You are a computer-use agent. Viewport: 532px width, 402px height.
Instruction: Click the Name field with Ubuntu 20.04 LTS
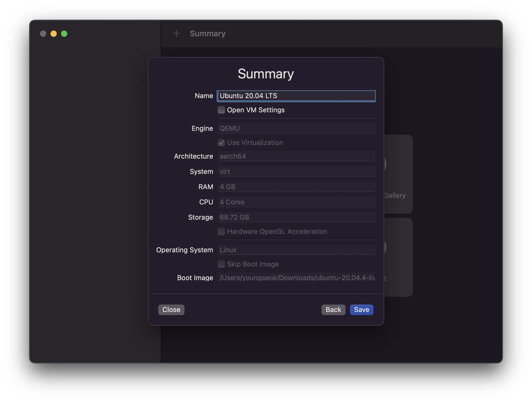coord(296,96)
